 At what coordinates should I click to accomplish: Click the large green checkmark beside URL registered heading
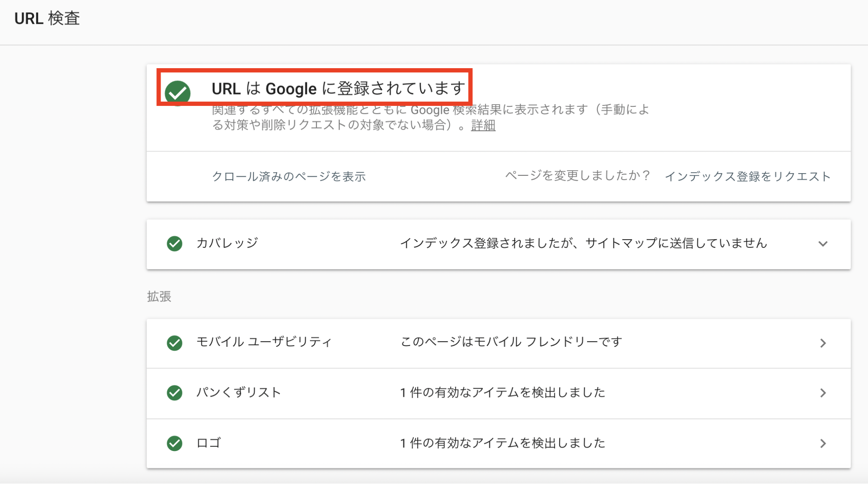[x=178, y=92]
